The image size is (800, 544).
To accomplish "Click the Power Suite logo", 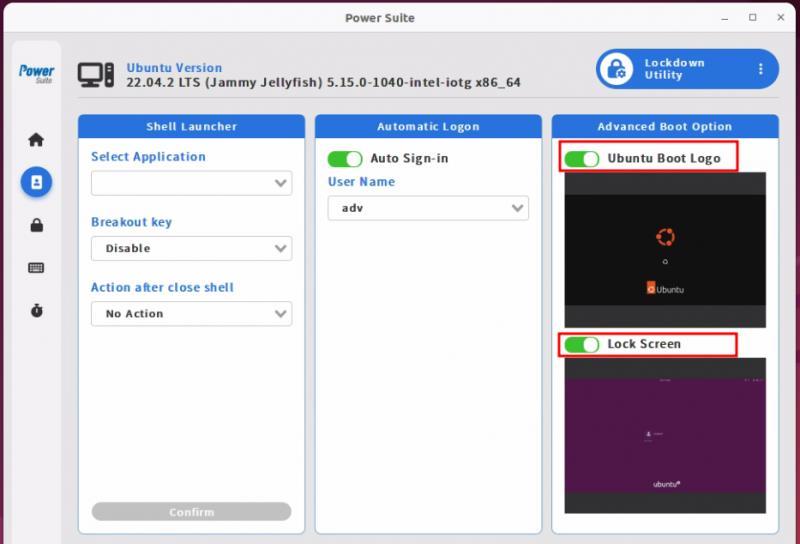I will 36,73.
